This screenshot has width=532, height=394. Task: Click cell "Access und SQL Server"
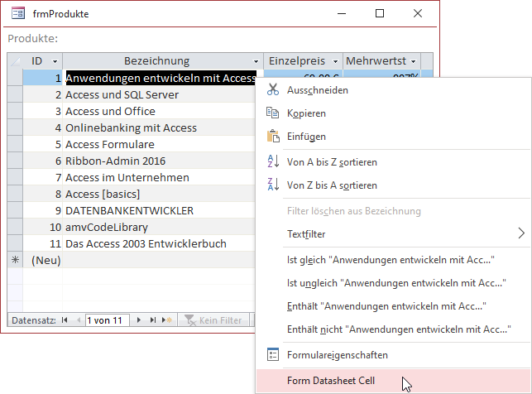(159, 94)
